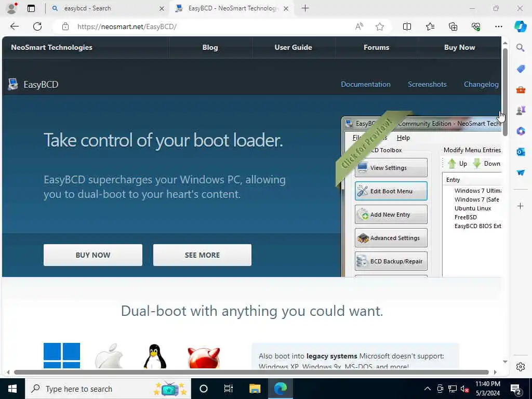Image resolution: width=532 pixels, height=399 pixels.
Task: Click taskbar search box
Action: 108,389
